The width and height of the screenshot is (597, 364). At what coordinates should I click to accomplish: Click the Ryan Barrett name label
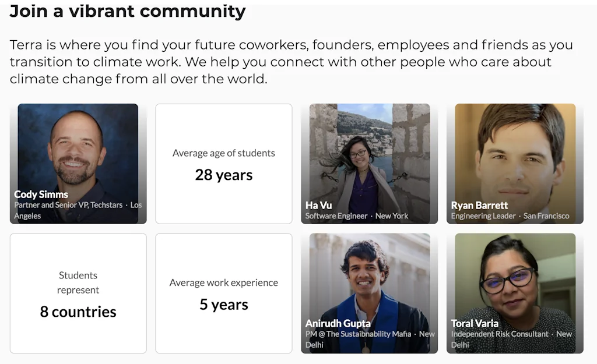(x=479, y=205)
